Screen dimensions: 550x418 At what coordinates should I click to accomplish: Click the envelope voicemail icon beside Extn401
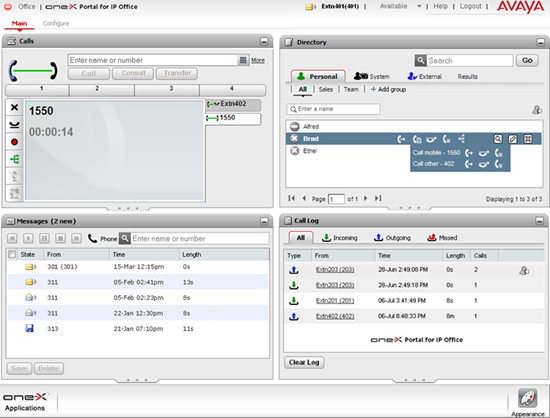pyautogui.click(x=310, y=7)
